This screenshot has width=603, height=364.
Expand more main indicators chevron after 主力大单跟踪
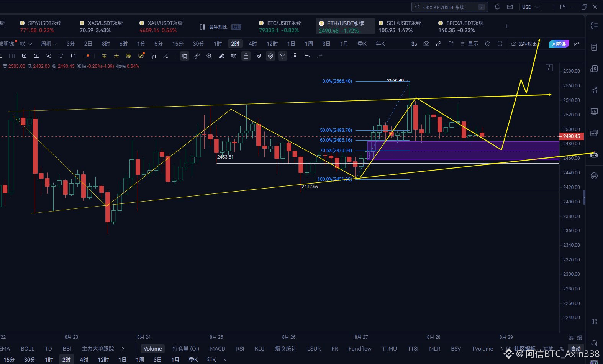[123, 349]
